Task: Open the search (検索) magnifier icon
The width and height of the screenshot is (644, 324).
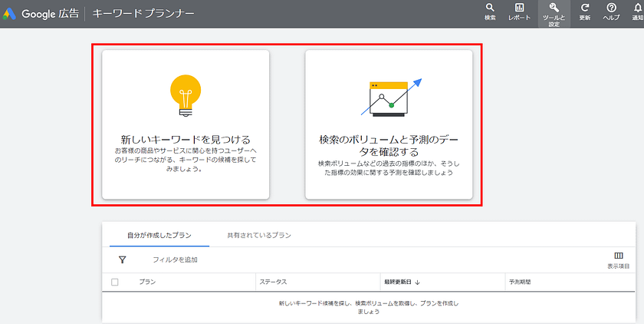Action: click(x=490, y=8)
